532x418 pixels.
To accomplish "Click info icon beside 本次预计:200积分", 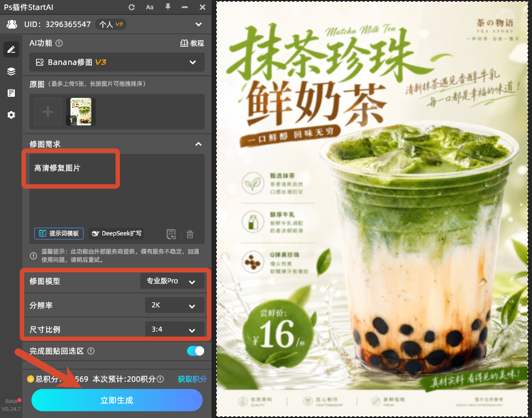I will pyautogui.click(x=160, y=379).
